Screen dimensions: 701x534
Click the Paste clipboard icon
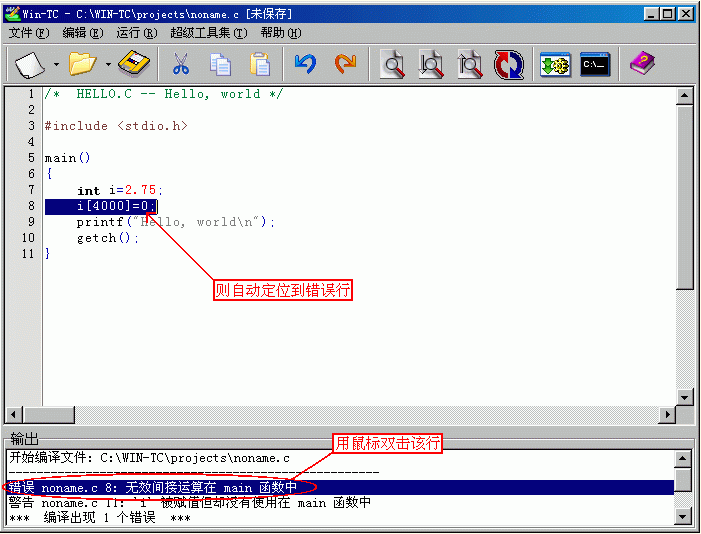tap(260, 64)
